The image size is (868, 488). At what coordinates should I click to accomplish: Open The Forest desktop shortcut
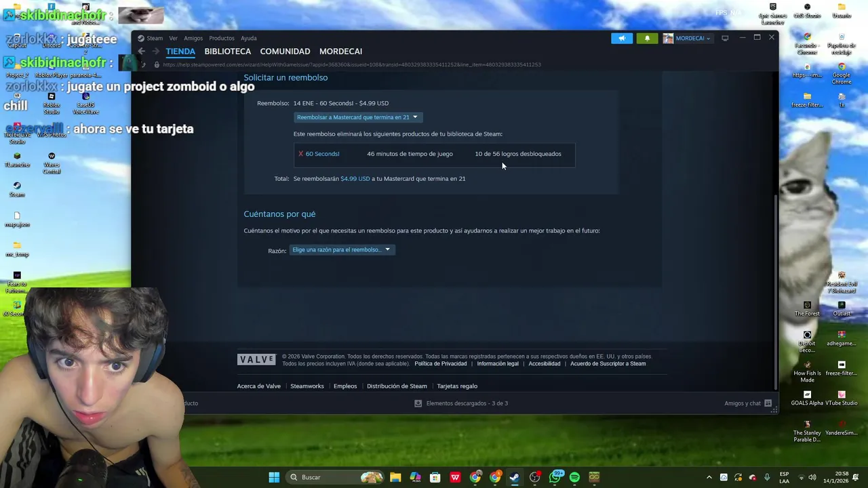807,308
